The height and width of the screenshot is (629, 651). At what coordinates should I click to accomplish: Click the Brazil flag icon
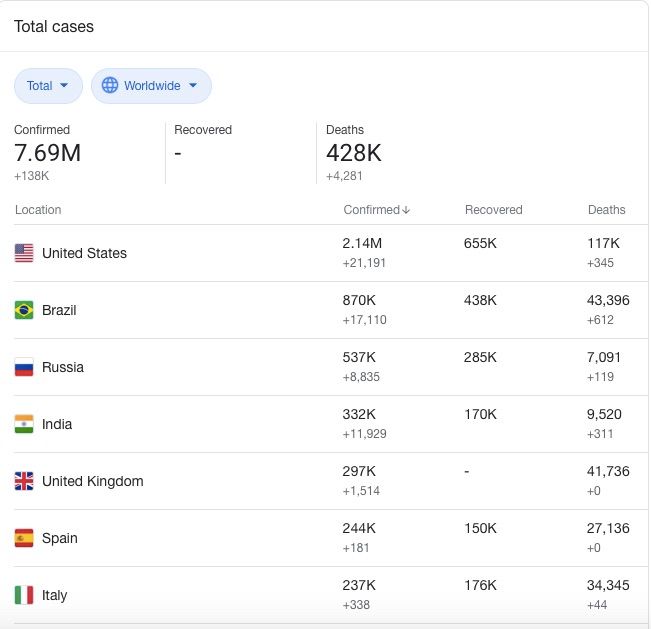(x=24, y=310)
